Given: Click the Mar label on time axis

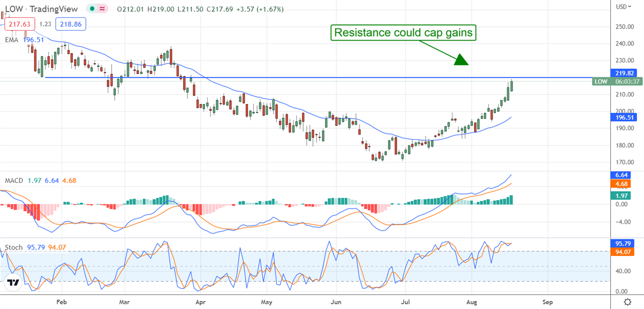Looking at the screenshot, I should pyautogui.click(x=126, y=301).
